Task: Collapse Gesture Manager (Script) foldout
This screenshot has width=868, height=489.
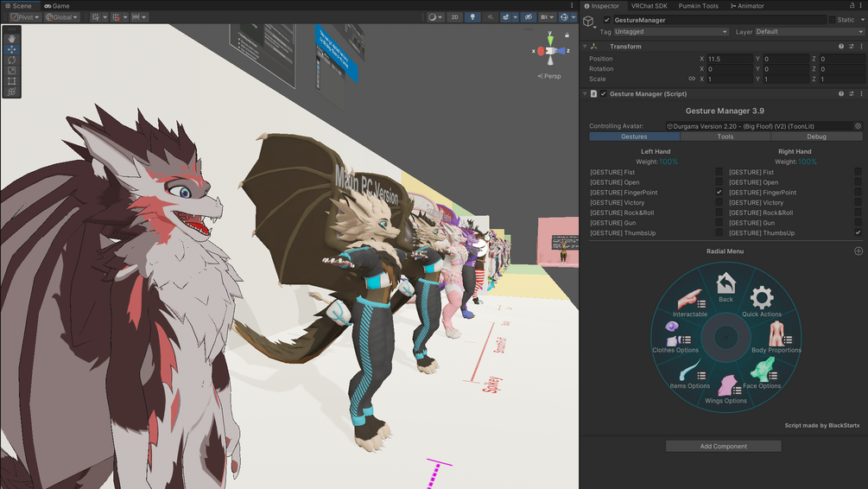Action: tap(585, 94)
